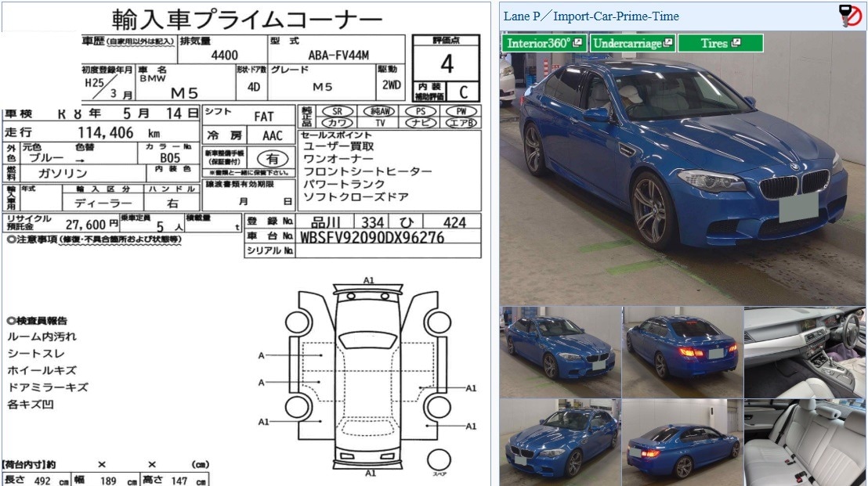Click the no-key prohibited icon

[849, 16]
